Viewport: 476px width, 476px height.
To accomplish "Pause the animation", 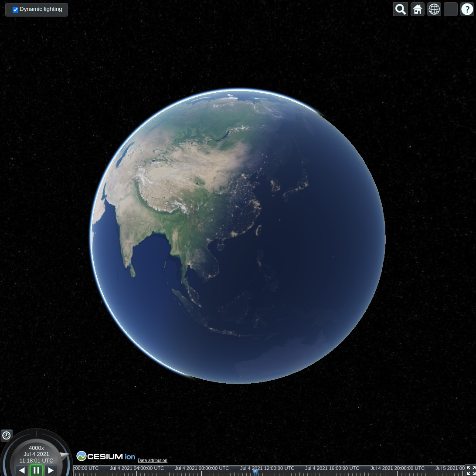I will 36,470.
